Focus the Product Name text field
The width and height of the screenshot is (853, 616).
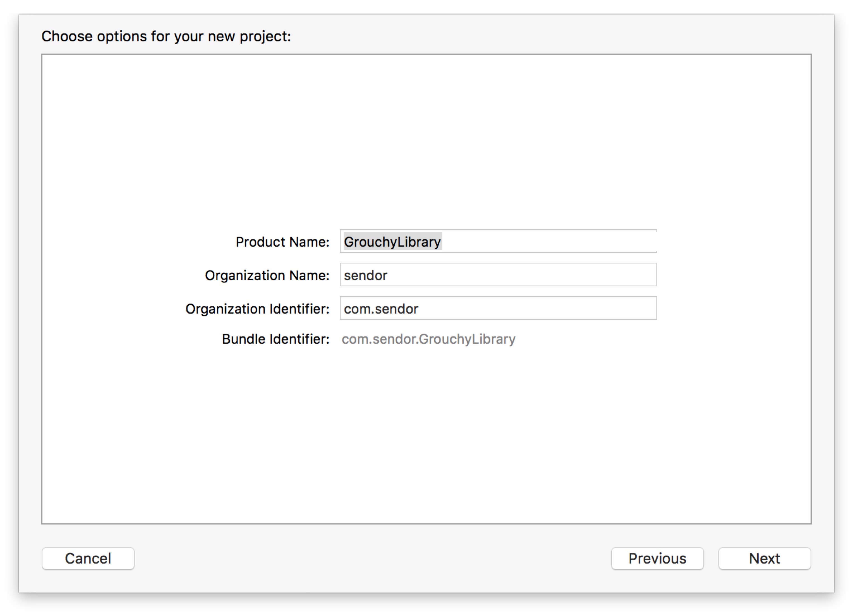pos(498,241)
